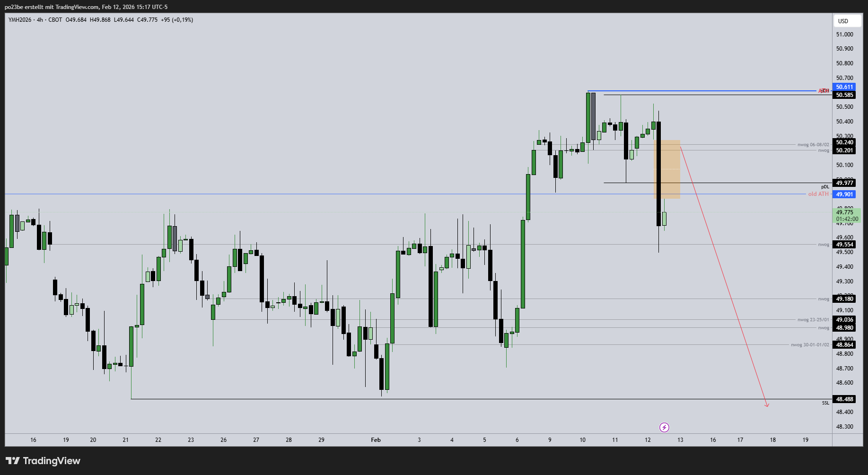
Task: Click the blue 49.901 old ATH label
Action: pos(844,194)
